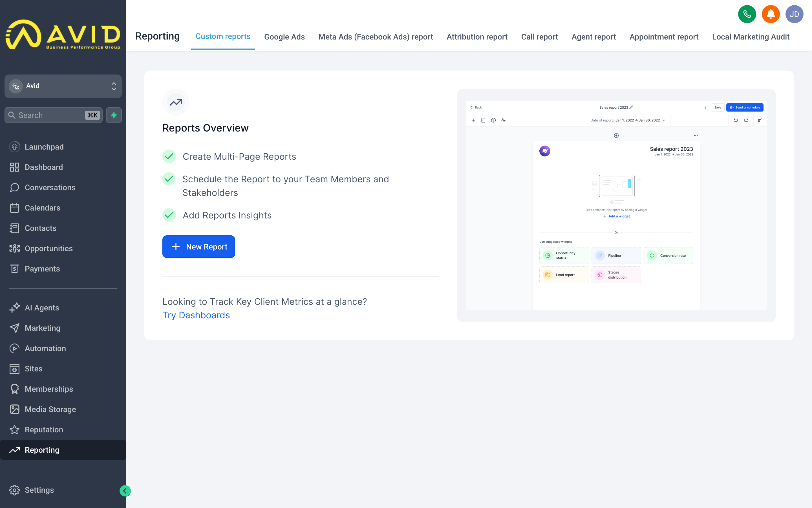Open AI Agents in the sidebar
Viewport: 812px width, 508px height.
coord(63,308)
